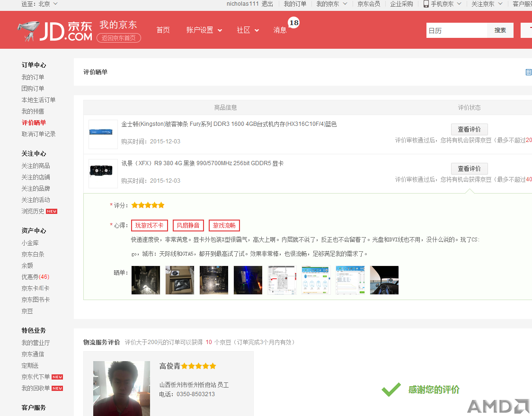
Task: Open the mobile JD phone icon
Action: tap(426, 4)
